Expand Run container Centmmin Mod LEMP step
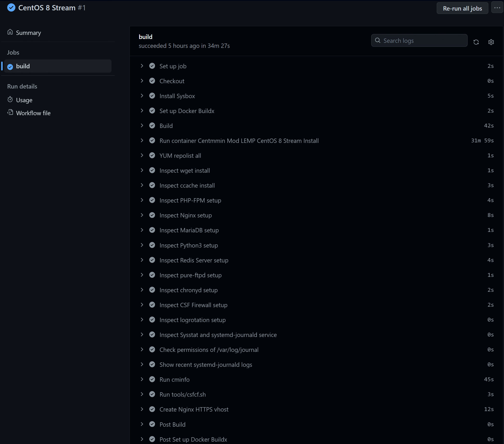The width and height of the screenshot is (504, 444). click(x=142, y=140)
